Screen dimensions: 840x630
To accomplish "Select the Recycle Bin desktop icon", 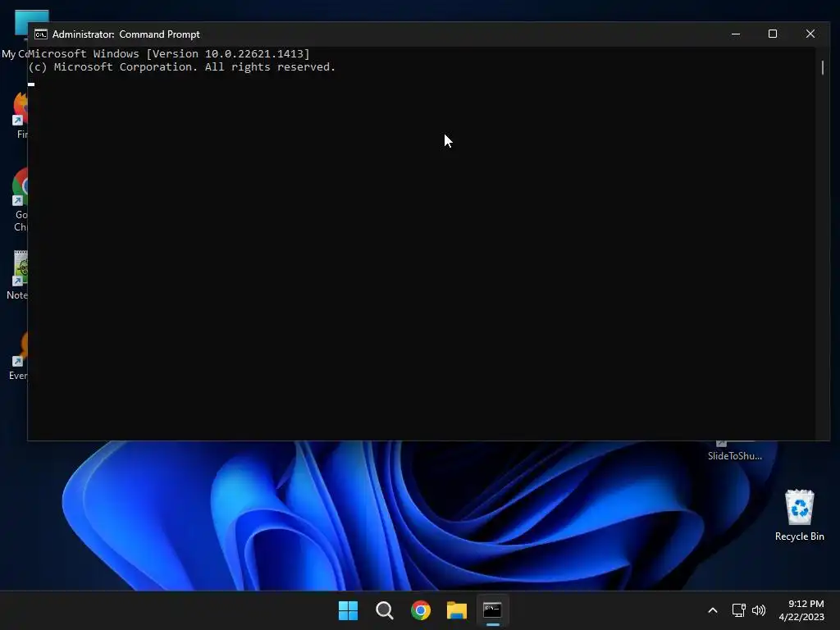I will [799, 515].
